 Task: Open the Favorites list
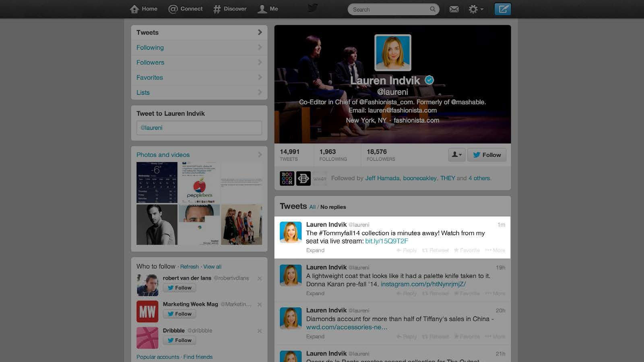pos(199,77)
